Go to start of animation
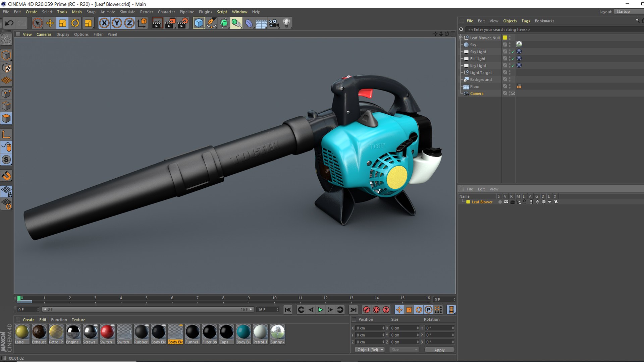Image resolution: width=644 pixels, height=362 pixels. coord(288,310)
